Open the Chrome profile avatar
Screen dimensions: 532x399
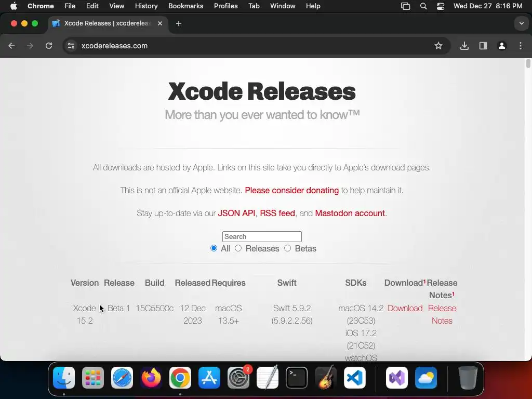point(502,46)
